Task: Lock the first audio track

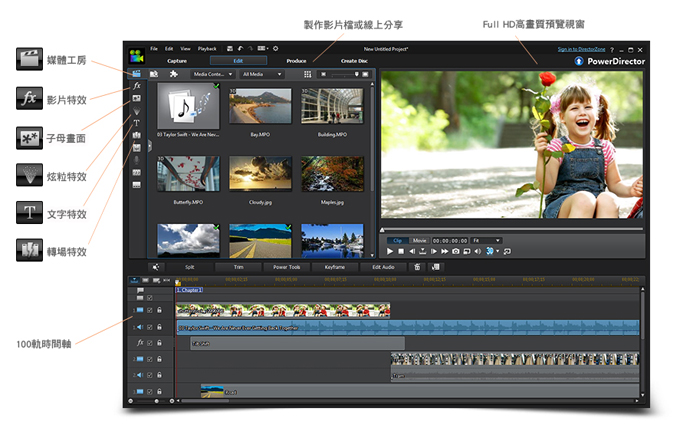Action: point(159,326)
